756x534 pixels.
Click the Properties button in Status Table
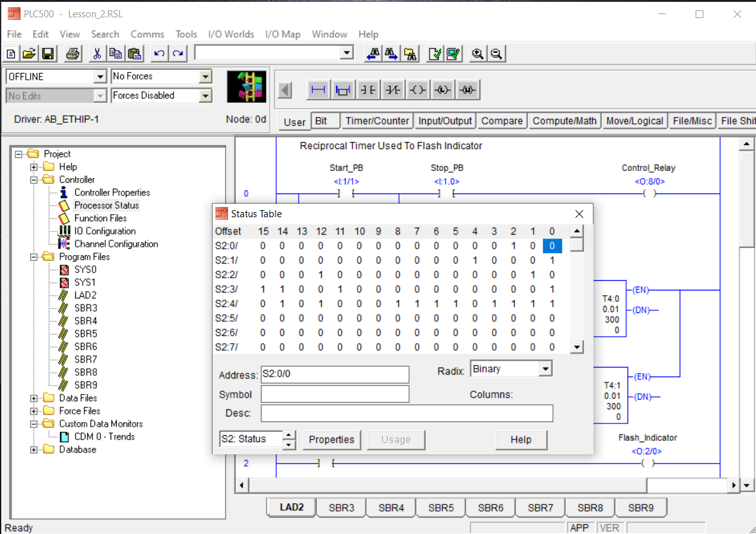[331, 440]
